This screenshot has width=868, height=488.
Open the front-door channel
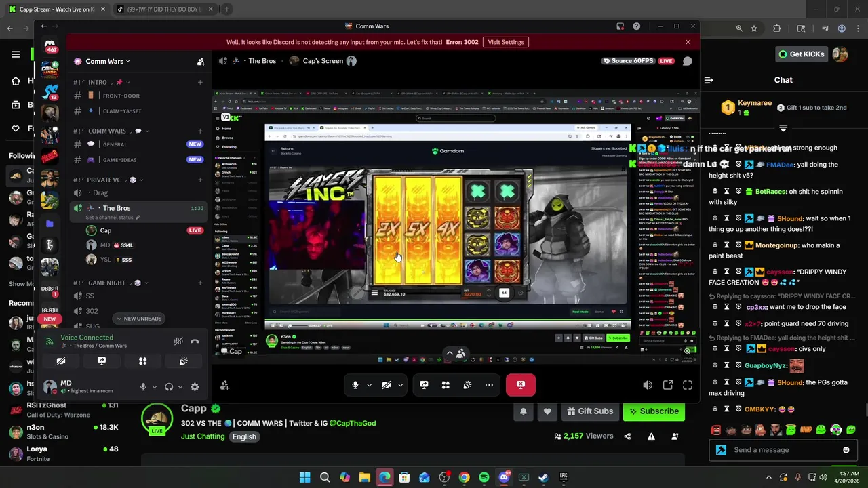(139, 96)
